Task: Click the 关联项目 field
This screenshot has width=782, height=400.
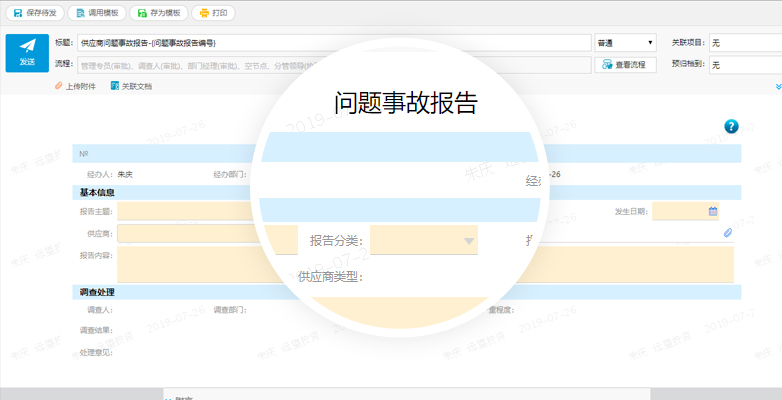Action: pos(745,43)
